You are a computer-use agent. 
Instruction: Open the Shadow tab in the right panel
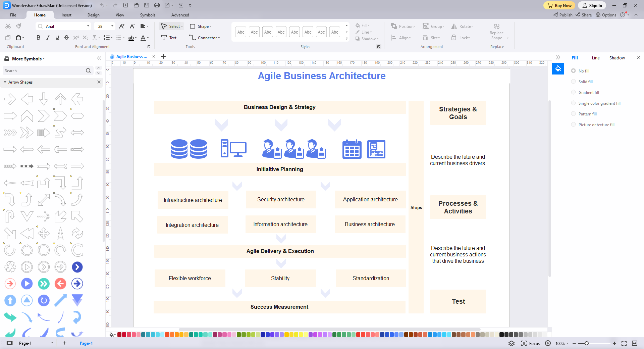[617, 58]
